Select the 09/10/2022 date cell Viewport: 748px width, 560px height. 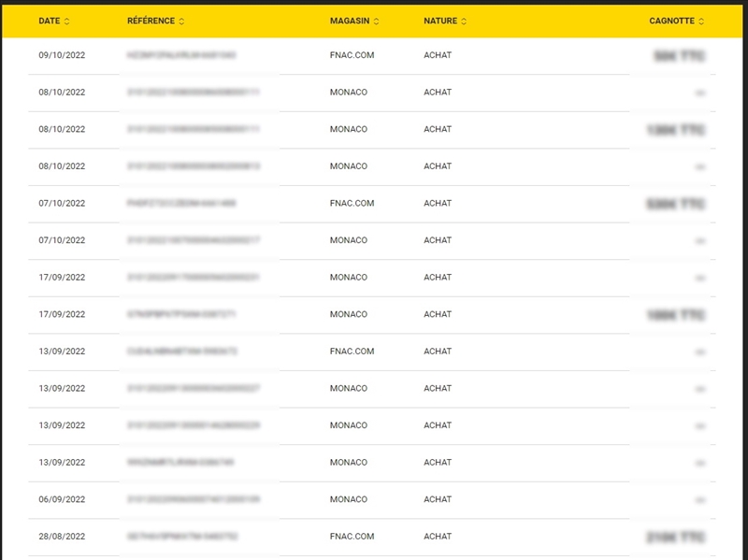click(62, 55)
